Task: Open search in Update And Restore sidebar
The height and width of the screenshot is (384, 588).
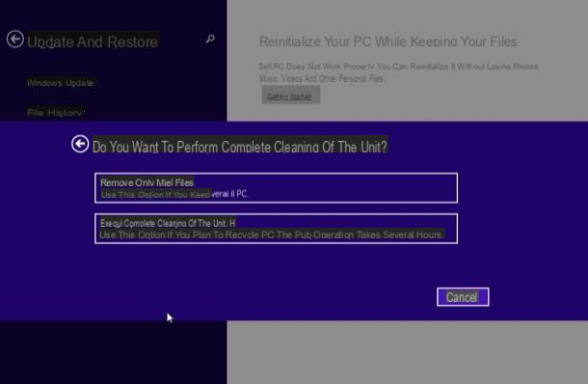Action: tap(210, 39)
